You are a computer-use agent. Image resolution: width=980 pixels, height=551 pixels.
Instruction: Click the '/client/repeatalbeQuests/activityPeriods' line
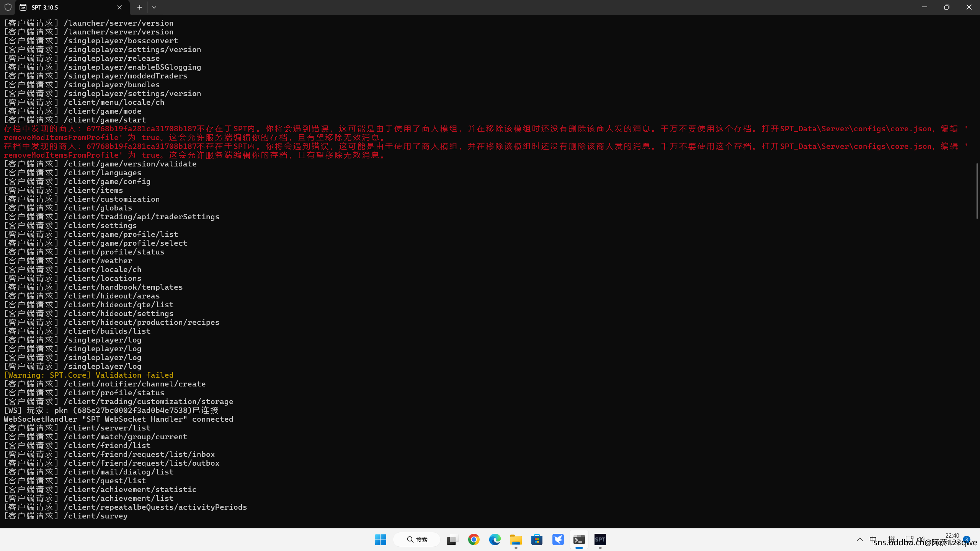click(126, 507)
